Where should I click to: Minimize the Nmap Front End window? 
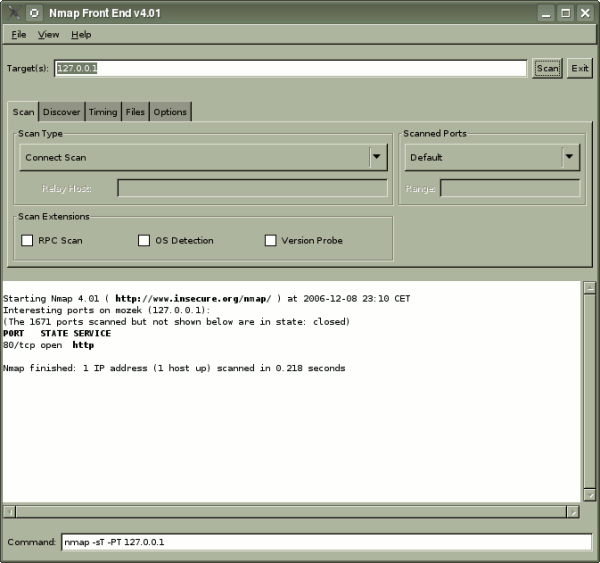tap(546, 13)
